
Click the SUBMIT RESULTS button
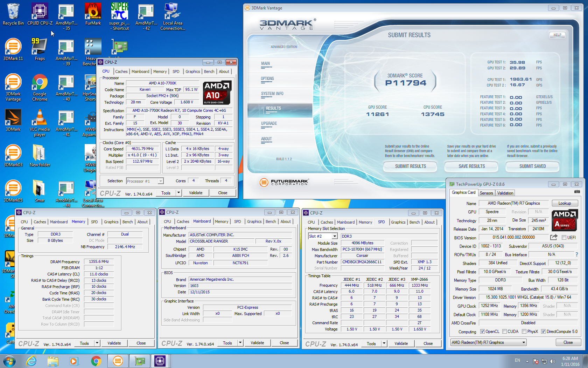tap(410, 166)
